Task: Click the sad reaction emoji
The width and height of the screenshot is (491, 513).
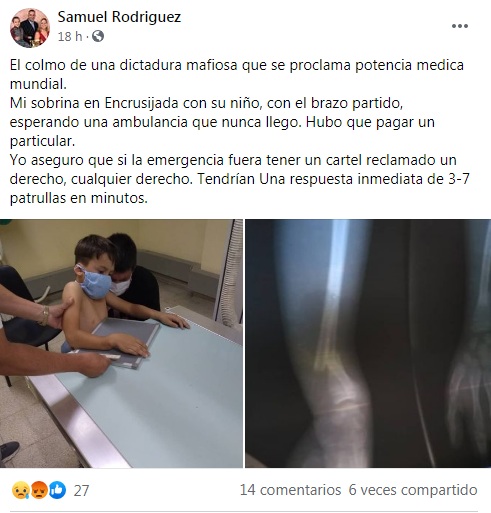Action: [x=19, y=490]
